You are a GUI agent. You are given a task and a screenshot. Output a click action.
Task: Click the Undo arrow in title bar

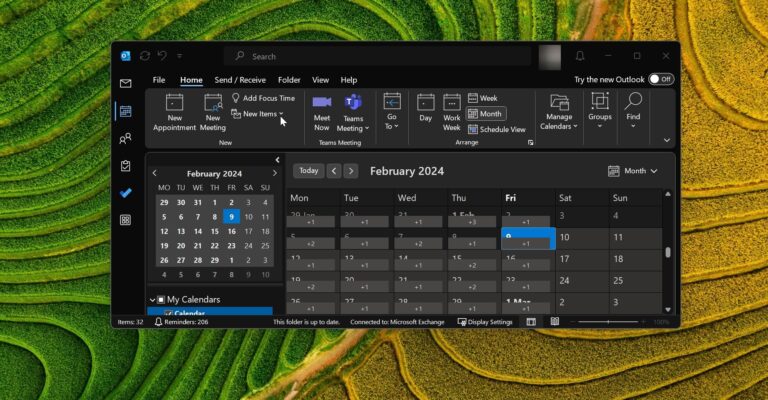click(162, 56)
